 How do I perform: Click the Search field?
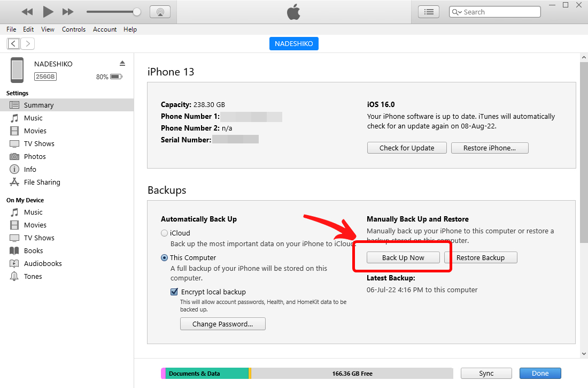tap(495, 12)
